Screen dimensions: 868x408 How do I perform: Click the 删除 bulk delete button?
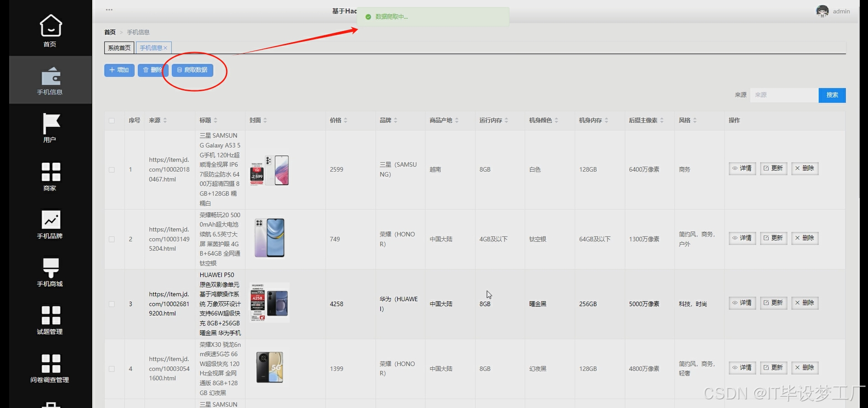(x=153, y=70)
